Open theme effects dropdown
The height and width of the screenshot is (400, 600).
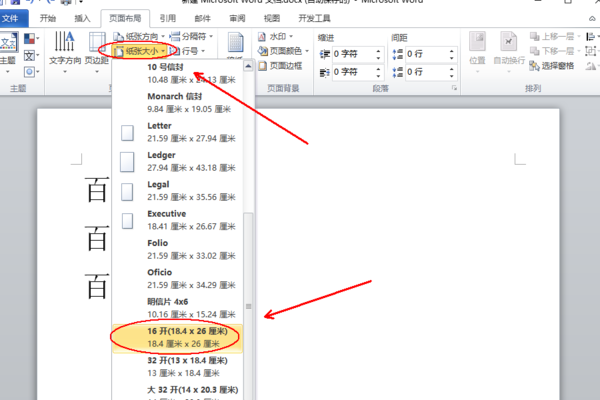(x=31, y=72)
